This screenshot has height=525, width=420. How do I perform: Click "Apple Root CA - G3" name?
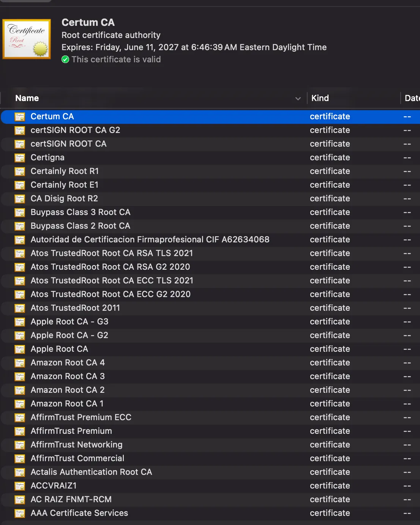click(69, 321)
